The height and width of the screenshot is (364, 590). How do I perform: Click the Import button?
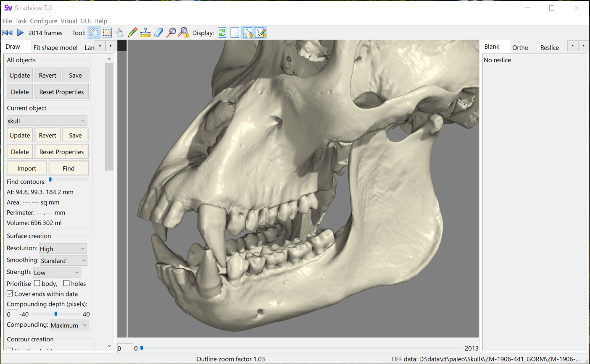click(27, 168)
